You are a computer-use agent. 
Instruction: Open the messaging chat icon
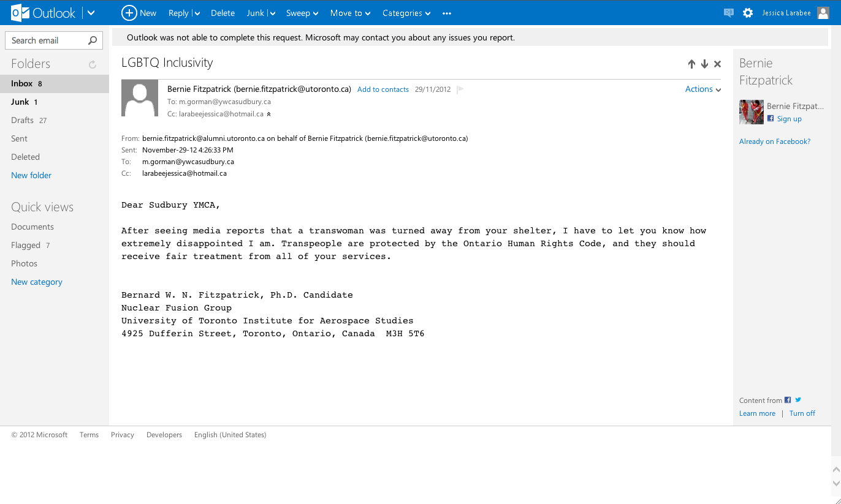[x=728, y=13]
